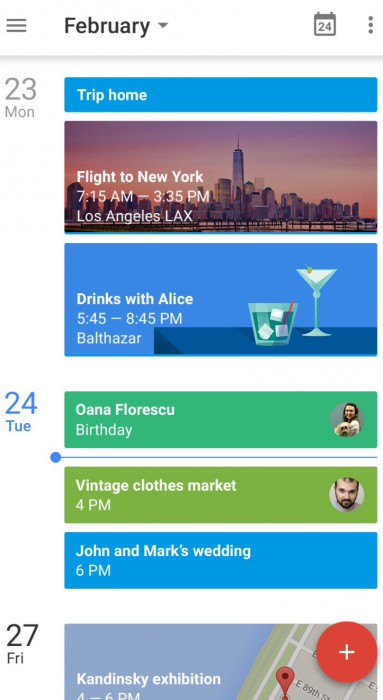
Task: Open the Drinks with Alice event
Action: click(221, 300)
